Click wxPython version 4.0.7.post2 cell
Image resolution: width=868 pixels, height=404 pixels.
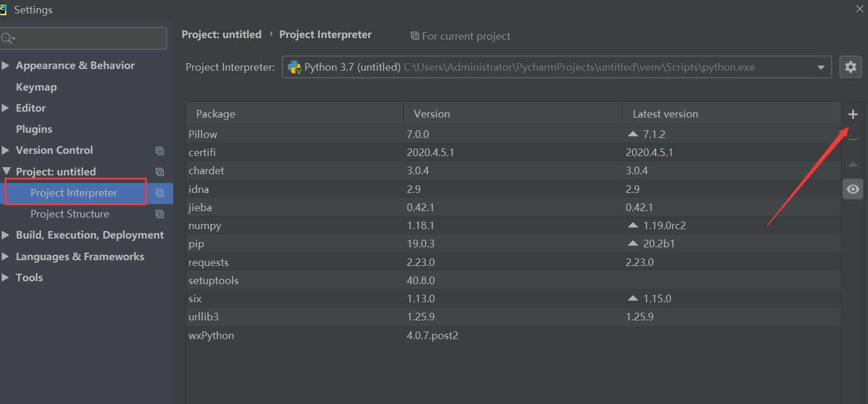[x=433, y=336]
